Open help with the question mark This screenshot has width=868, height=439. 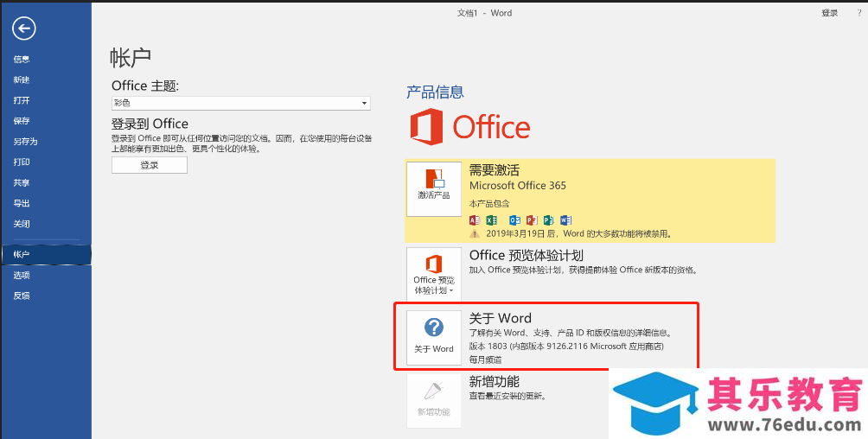pos(859,13)
